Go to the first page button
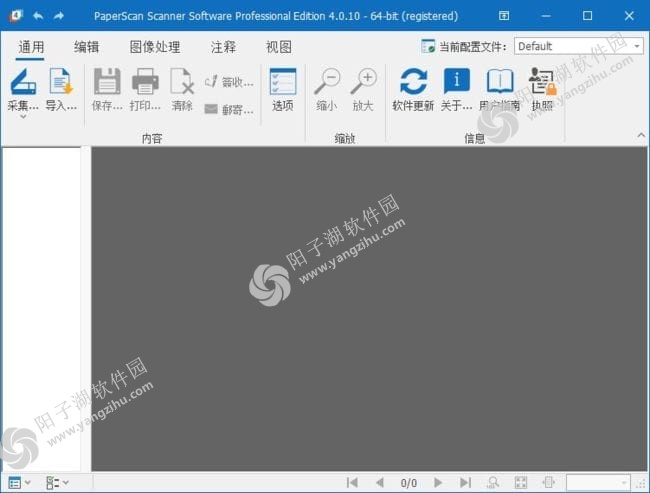 click(x=352, y=482)
